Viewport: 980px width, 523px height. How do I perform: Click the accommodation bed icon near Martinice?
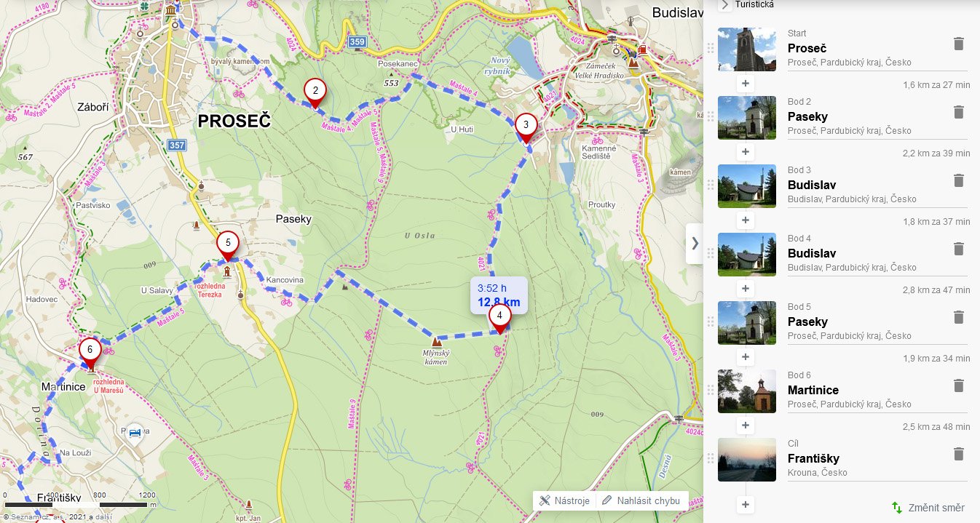[x=135, y=434]
